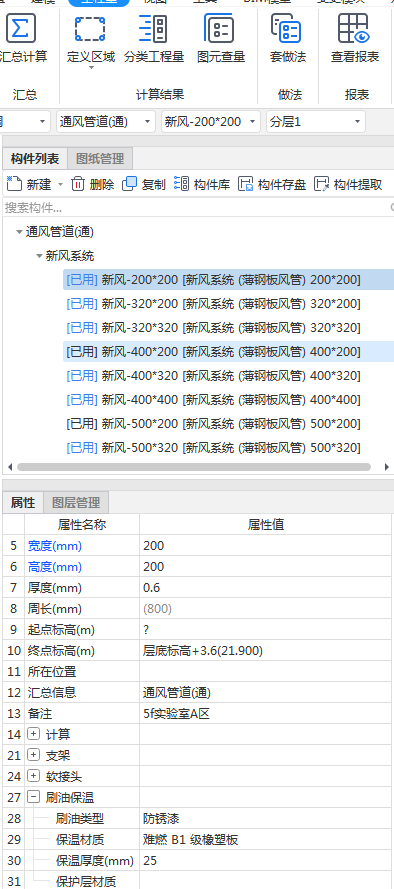Click the 新建 new component button
394x889 pixels.
click(30, 184)
